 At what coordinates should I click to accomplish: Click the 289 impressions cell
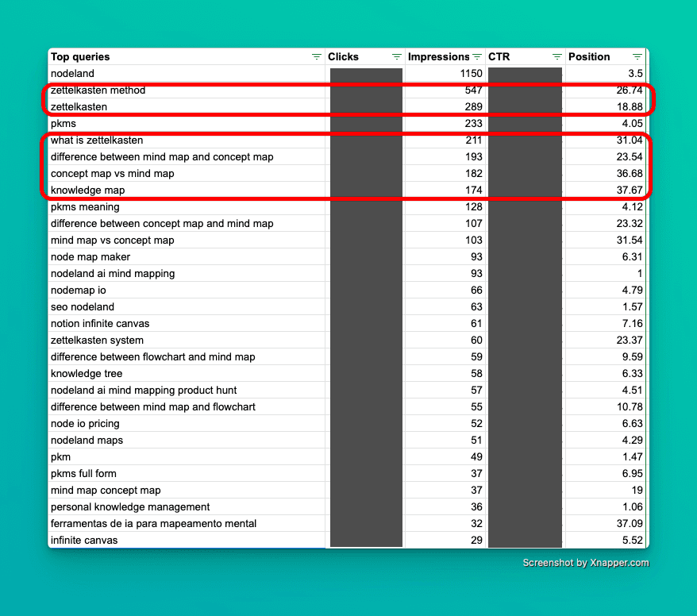[445, 106]
